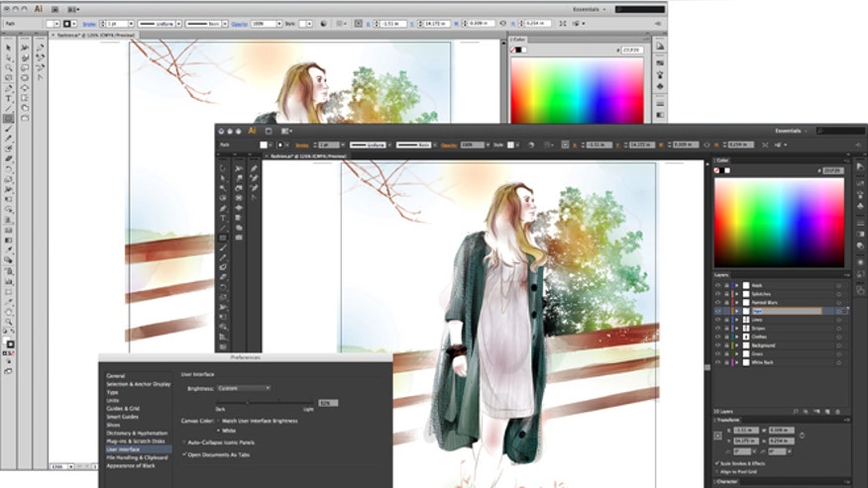The height and width of the screenshot is (488, 868).
Task: Switch to the document tab in dark window
Action: [x=308, y=156]
